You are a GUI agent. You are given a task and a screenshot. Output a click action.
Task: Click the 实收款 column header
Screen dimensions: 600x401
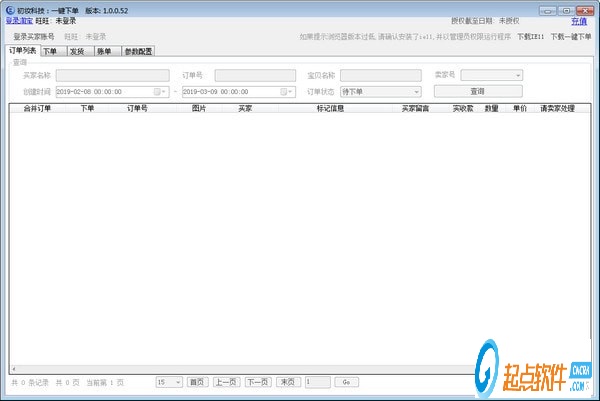[463, 109]
